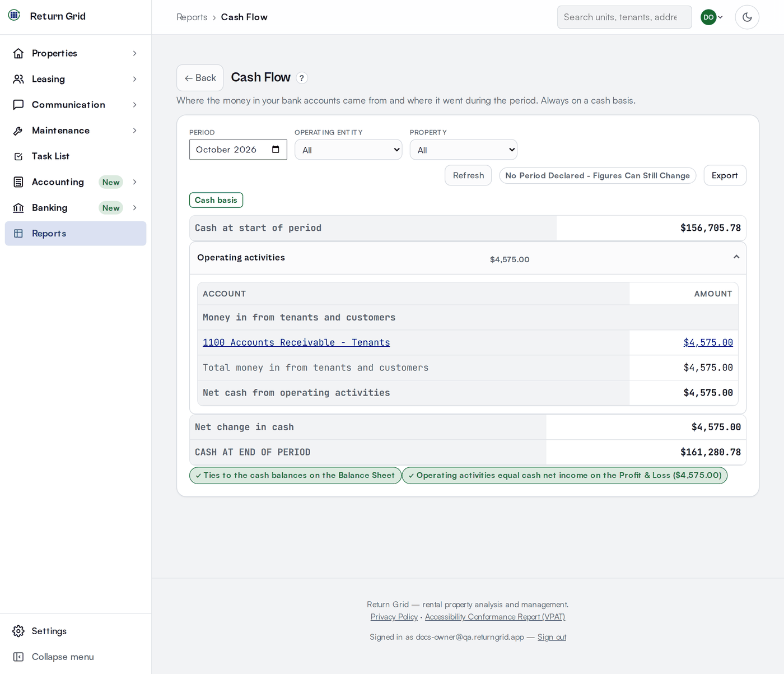Screen dimensions: 784x674
Task: Click the Properties house icon
Action: click(x=18, y=53)
